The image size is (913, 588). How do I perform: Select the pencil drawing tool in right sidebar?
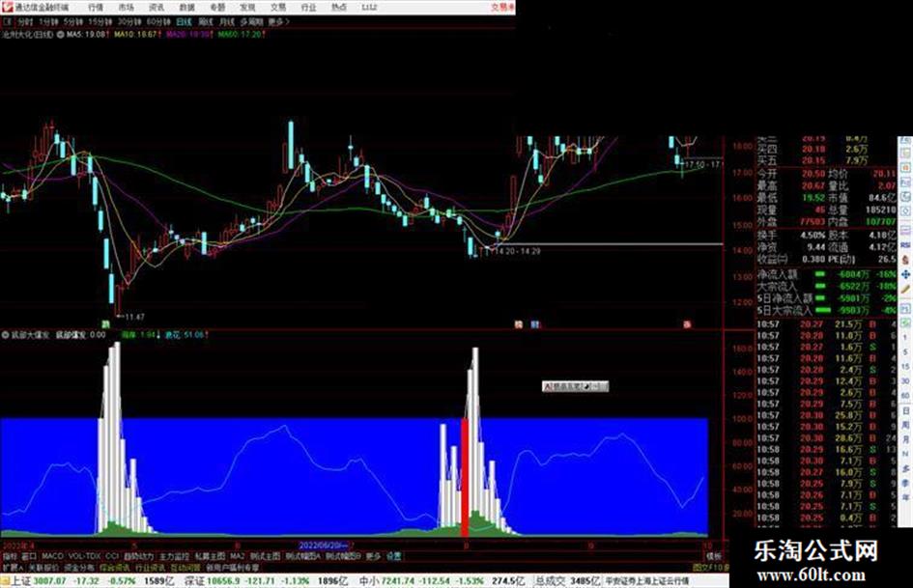(x=905, y=289)
